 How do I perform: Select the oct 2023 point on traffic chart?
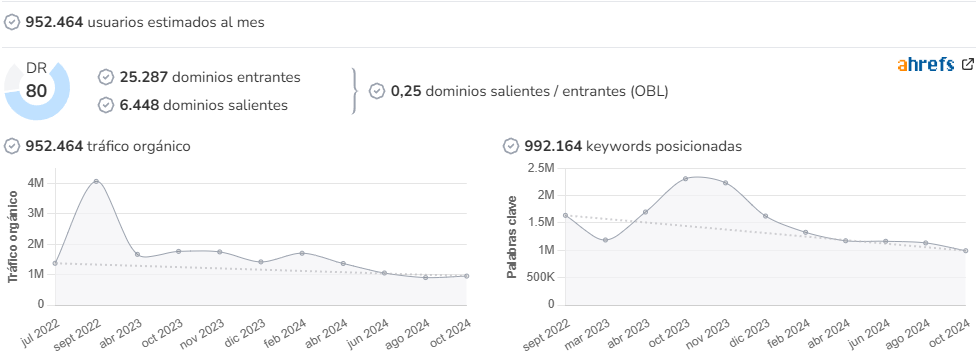point(178,251)
